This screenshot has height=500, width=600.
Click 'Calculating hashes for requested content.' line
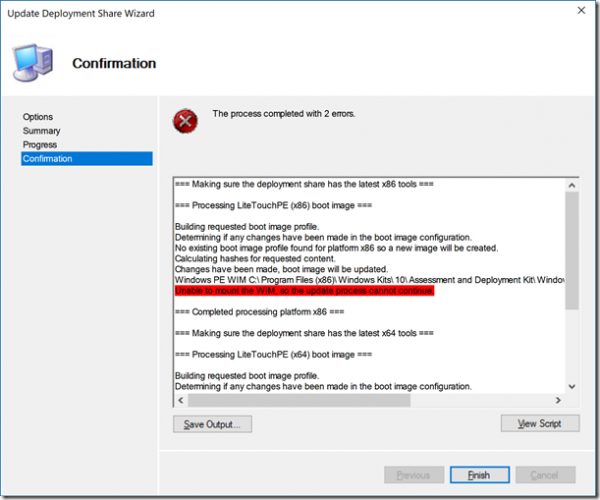coord(255,259)
